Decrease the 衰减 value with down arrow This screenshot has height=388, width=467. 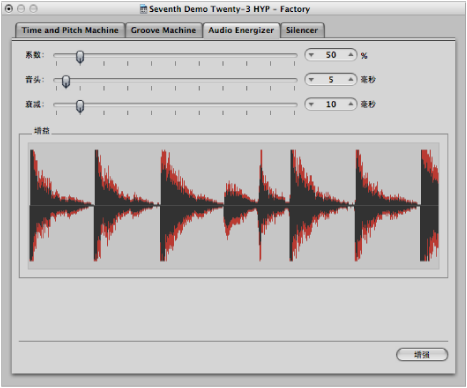[x=311, y=104]
